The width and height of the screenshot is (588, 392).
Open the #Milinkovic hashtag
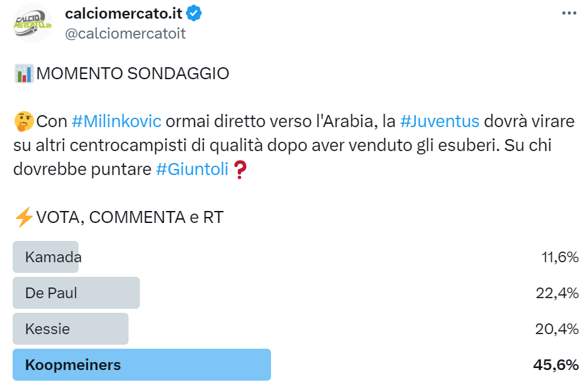[x=117, y=121]
